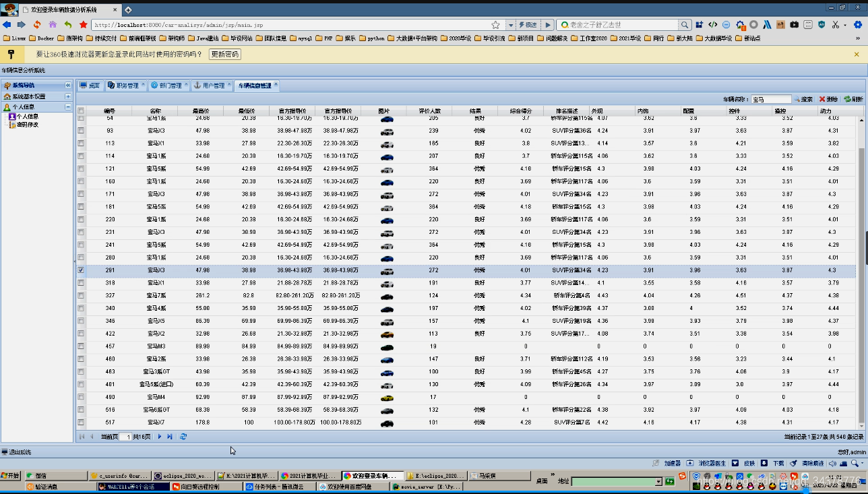Viewport: 868px width, 494px height.
Task: Click the green undo-close arrow icon
Action: [68, 25]
